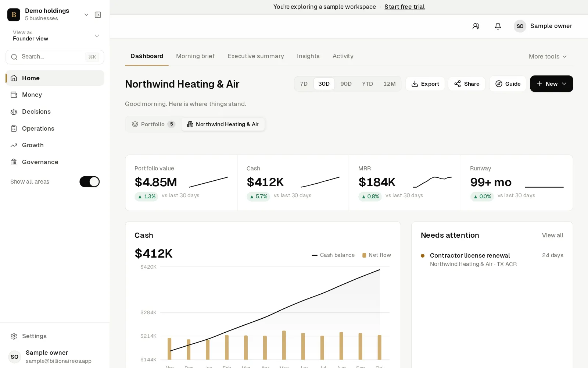The width and height of the screenshot is (588, 368).
Task: Click the SO avatar in top header
Action: click(520, 26)
